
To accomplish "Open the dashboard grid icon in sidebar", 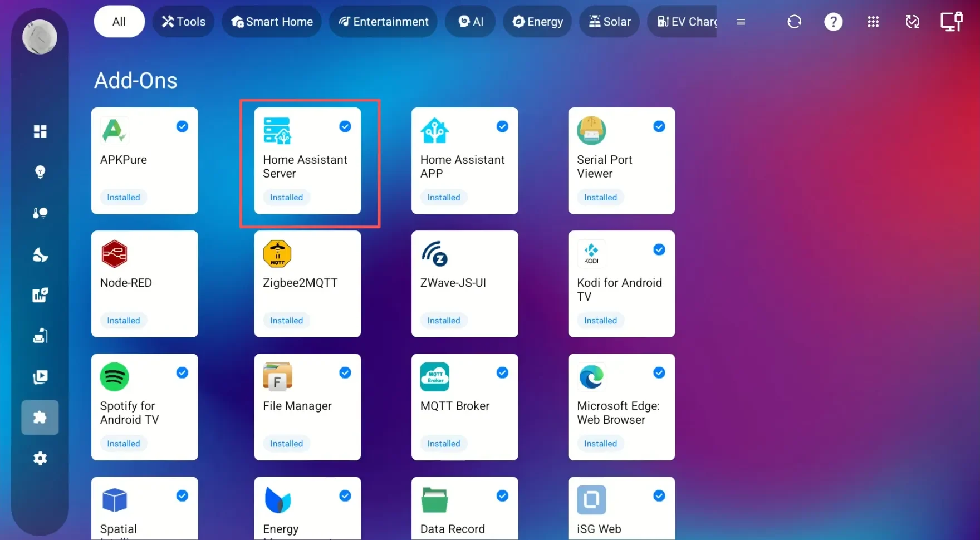I will tap(40, 131).
